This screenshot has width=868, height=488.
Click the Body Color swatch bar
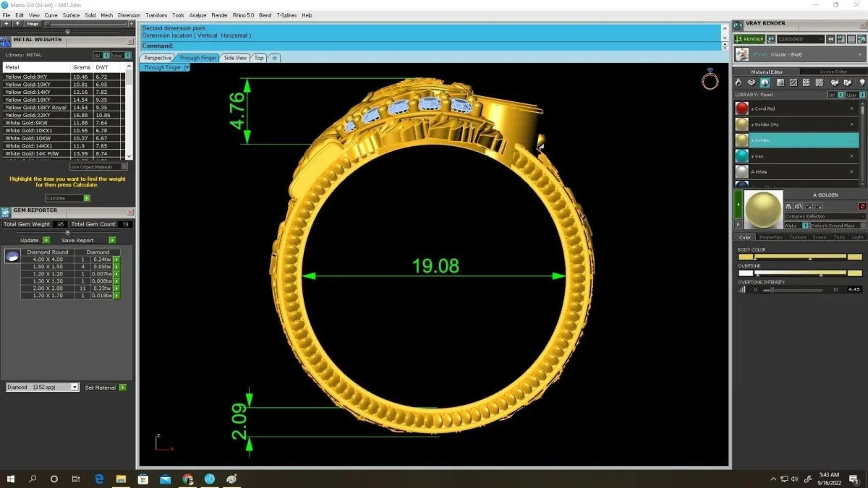click(800, 257)
